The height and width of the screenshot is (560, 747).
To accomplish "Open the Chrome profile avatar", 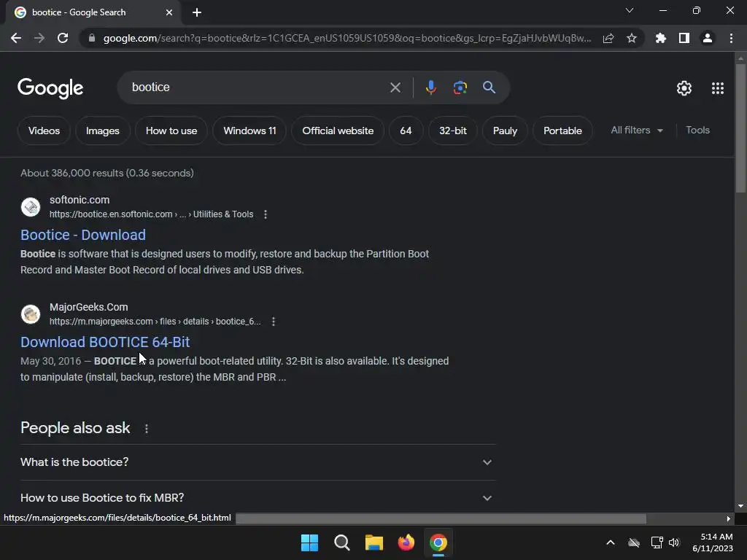I will tap(708, 38).
